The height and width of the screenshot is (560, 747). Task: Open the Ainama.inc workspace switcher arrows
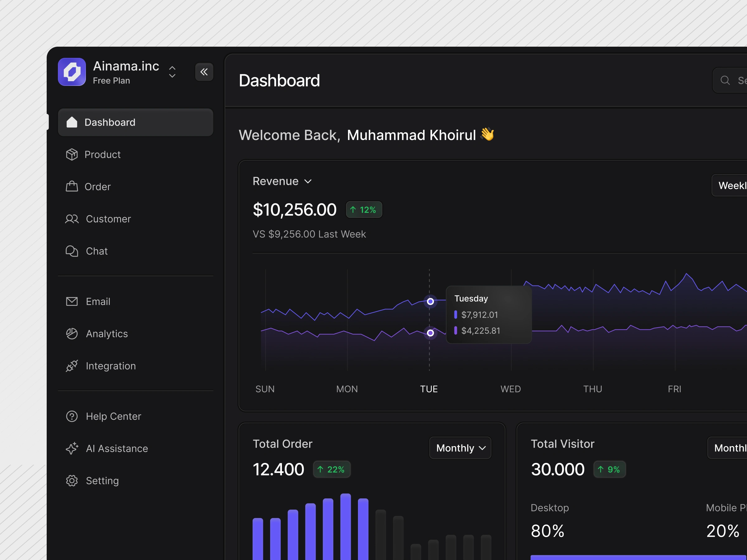(172, 72)
